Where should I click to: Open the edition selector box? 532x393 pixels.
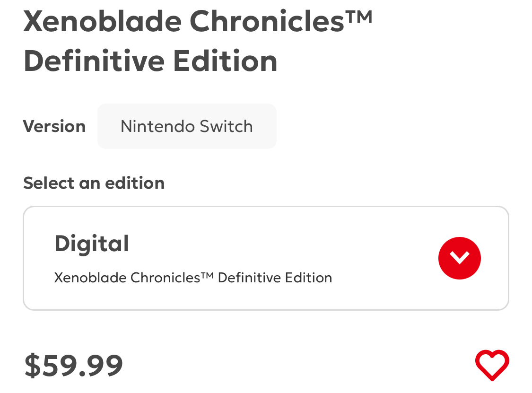click(265, 258)
